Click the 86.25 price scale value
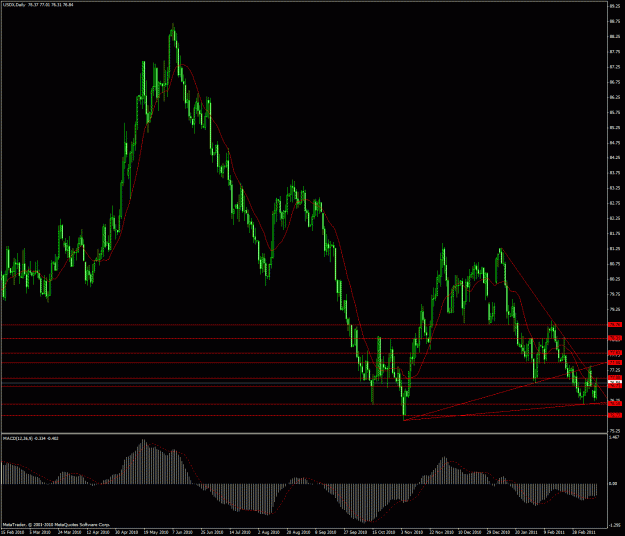 point(615,97)
